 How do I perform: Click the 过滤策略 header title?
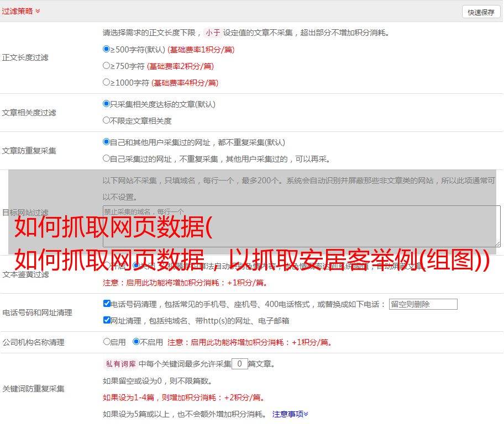(x=17, y=11)
